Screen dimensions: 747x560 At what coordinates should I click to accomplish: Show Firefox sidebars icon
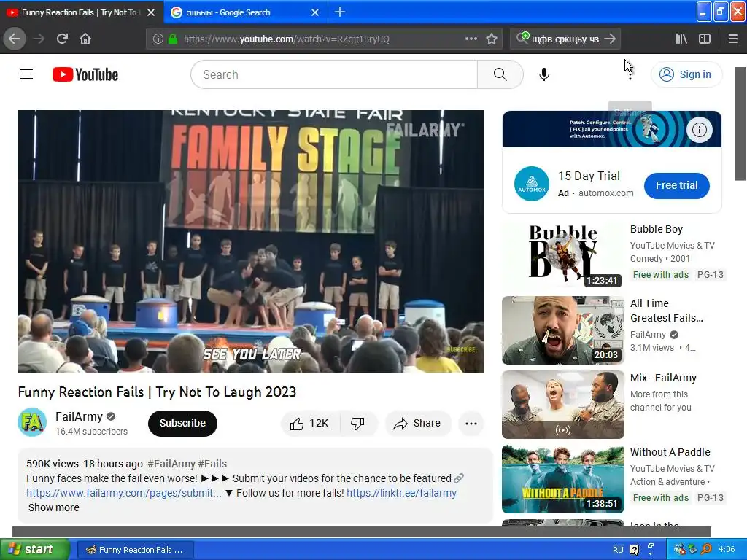click(x=705, y=39)
